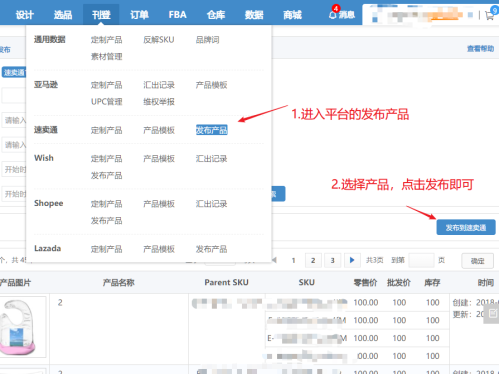Click the jump-to-page number field

(x=421, y=260)
